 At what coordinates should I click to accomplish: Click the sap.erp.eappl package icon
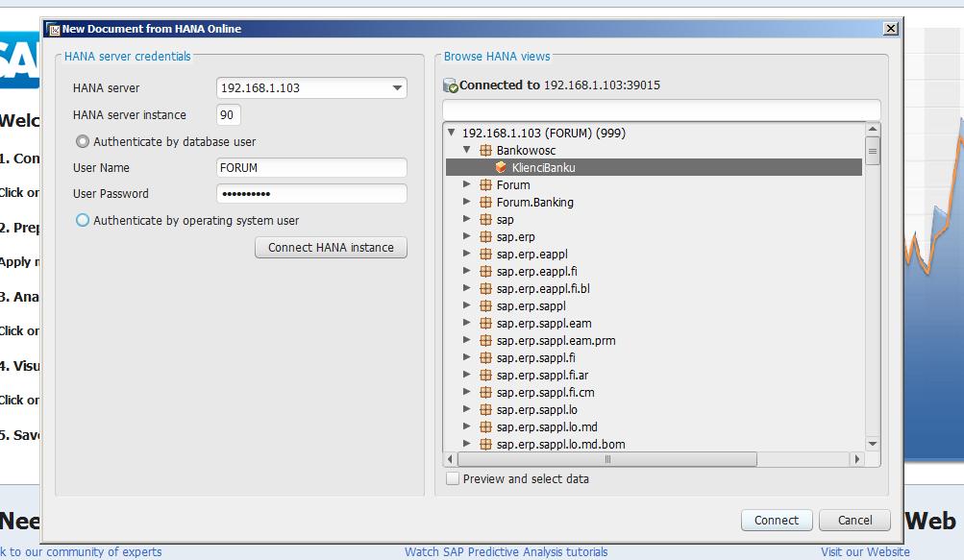(485, 254)
